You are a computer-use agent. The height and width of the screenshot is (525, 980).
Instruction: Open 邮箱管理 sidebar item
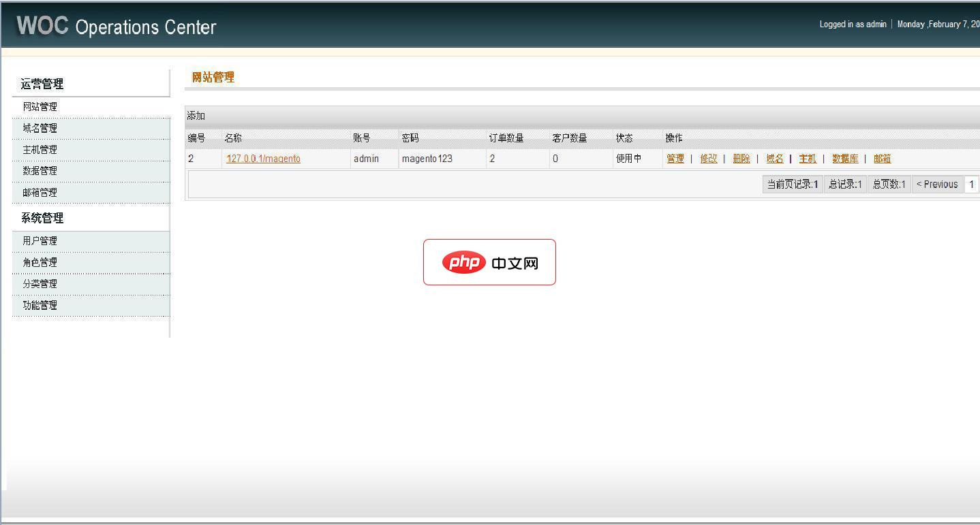[40, 193]
